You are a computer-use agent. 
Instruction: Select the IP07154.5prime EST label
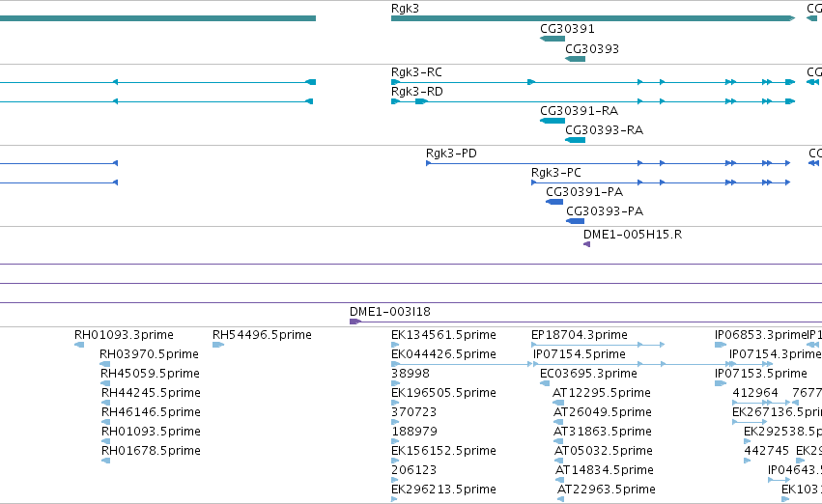[x=580, y=353]
